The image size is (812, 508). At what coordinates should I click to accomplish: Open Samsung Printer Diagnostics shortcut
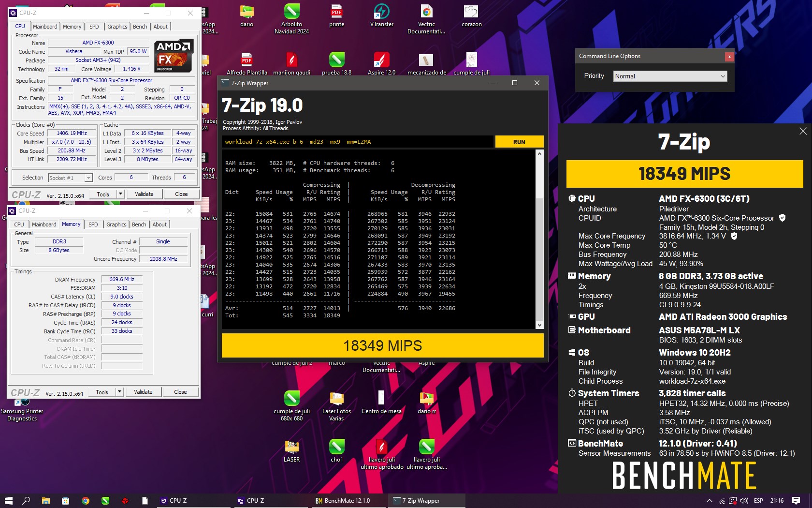point(22,409)
